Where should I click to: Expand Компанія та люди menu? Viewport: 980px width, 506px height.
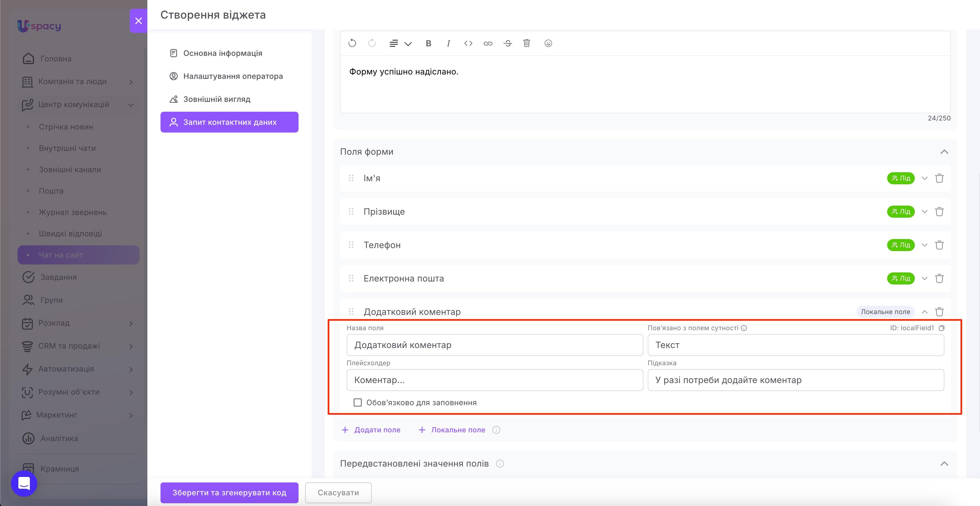(x=78, y=81)
